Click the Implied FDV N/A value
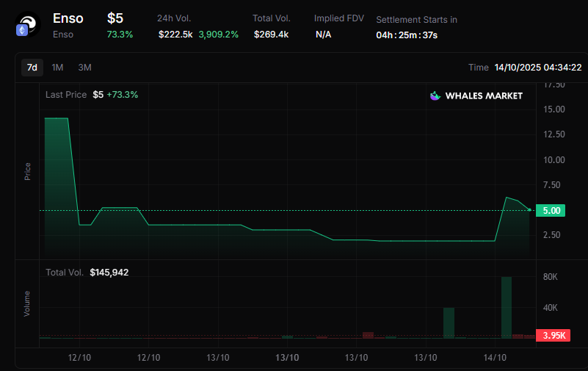 click(x=323, y=35)
